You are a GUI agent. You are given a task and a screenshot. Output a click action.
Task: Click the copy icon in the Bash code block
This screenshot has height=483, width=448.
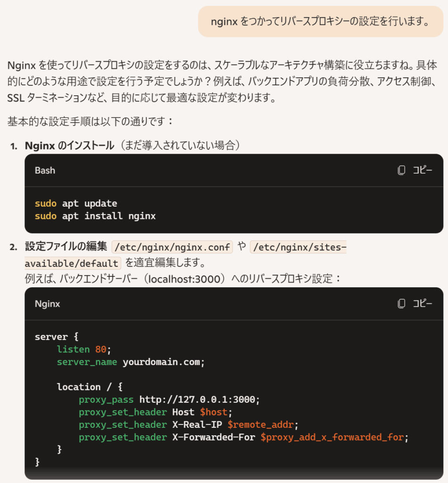pyautogui.click(x=401, y=170)
